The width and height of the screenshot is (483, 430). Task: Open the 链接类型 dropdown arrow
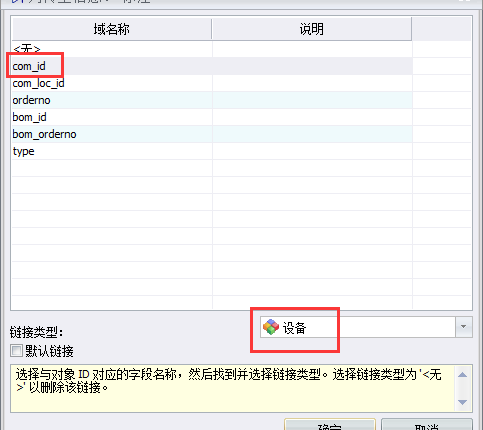coord(463,327)
